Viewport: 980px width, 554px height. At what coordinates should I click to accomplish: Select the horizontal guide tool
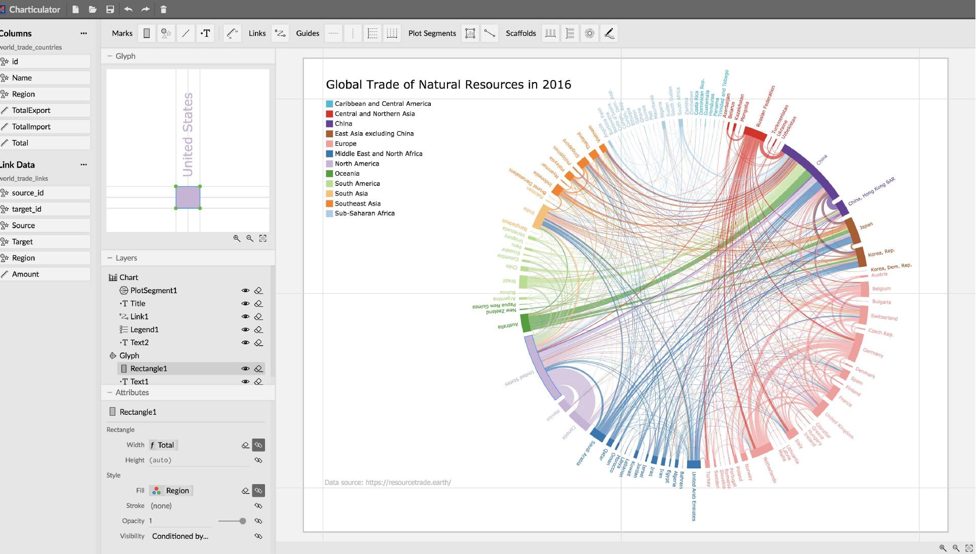click(333, 33)
